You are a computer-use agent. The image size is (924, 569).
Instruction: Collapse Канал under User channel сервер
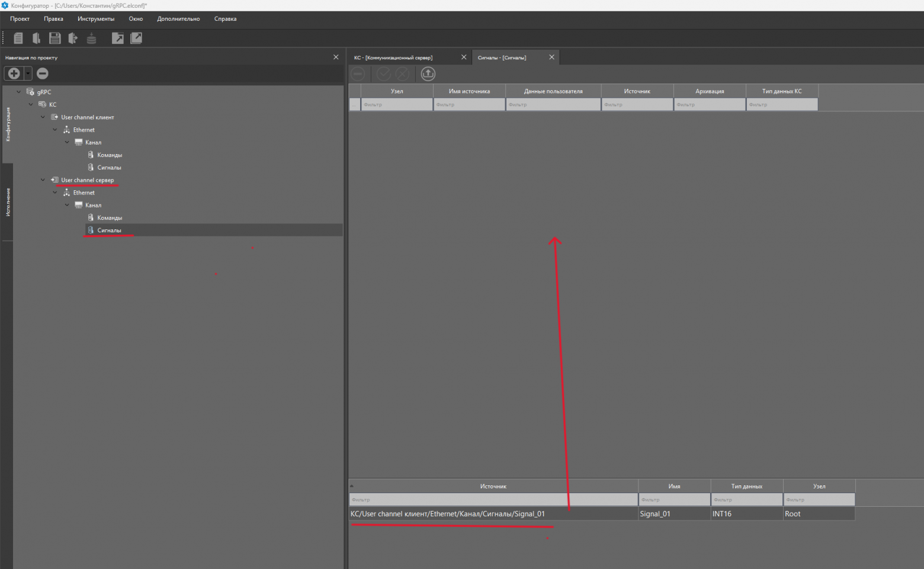pos(67,205)
